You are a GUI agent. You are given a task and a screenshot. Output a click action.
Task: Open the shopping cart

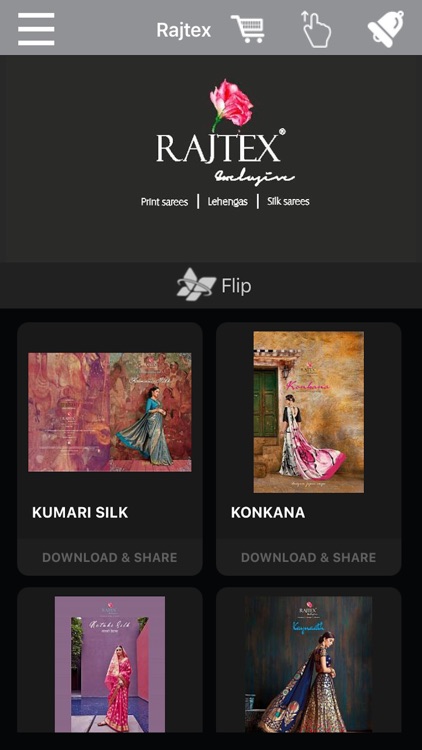[x=248, y=29]
